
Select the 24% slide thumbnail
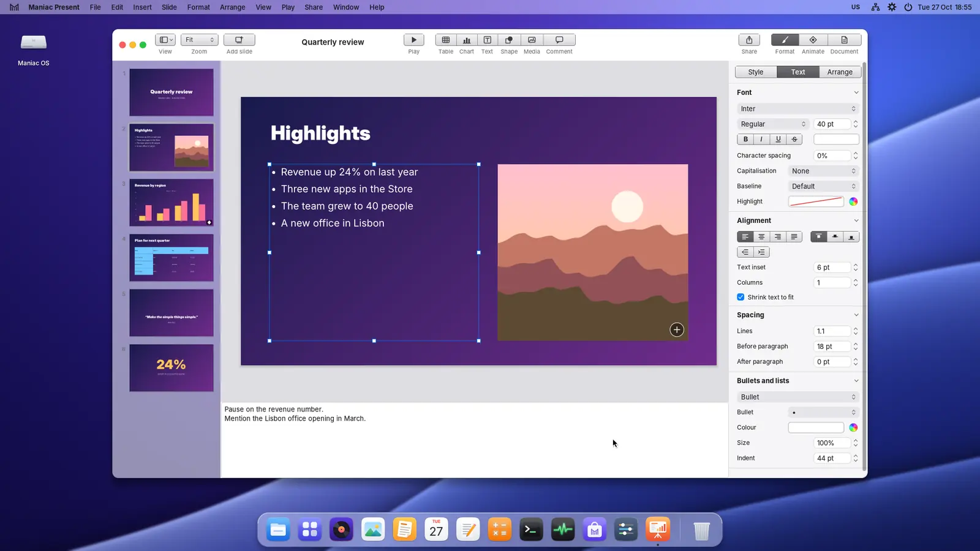pyautogui.click(x=171, y=368)
